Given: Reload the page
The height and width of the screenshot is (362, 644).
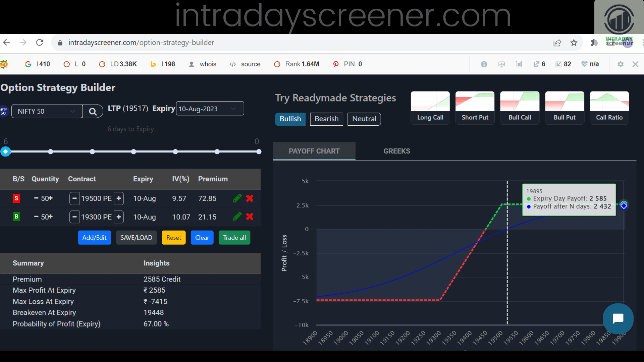Looking at the screenshot, I should (x=40, y=43).
